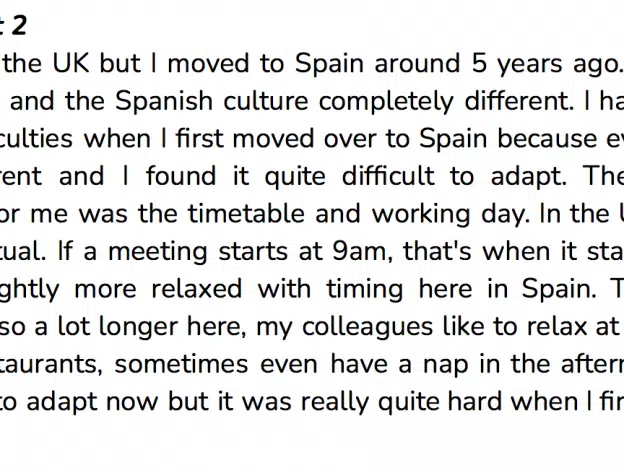The width and height of the screenshot is (624, 468).
Task: Click the word "meeting" in "If a meeting"
Action: coord(158,253)
